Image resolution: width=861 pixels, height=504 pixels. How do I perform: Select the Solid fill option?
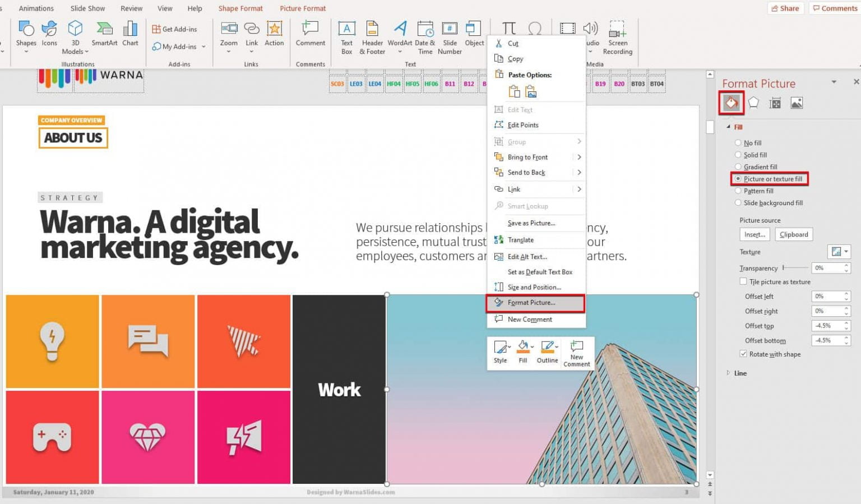click(738, 155)
